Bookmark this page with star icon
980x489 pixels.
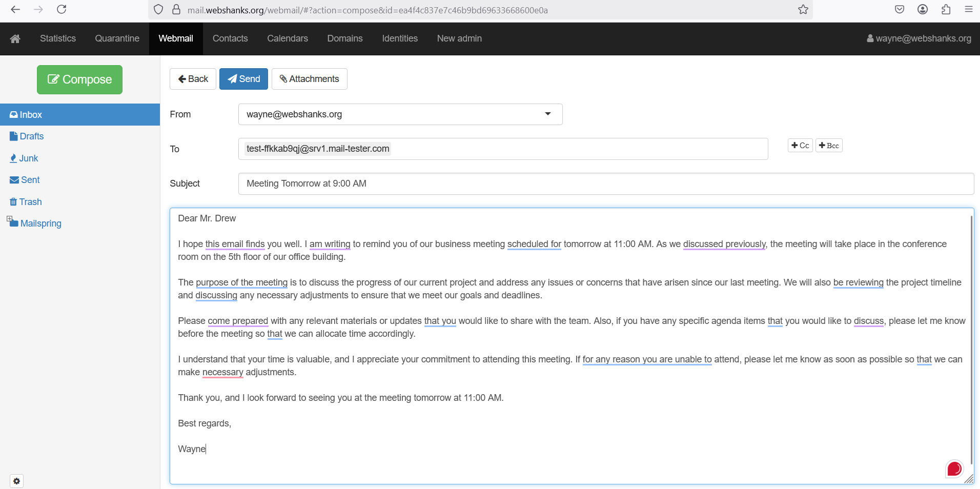[x=803, y=9]
